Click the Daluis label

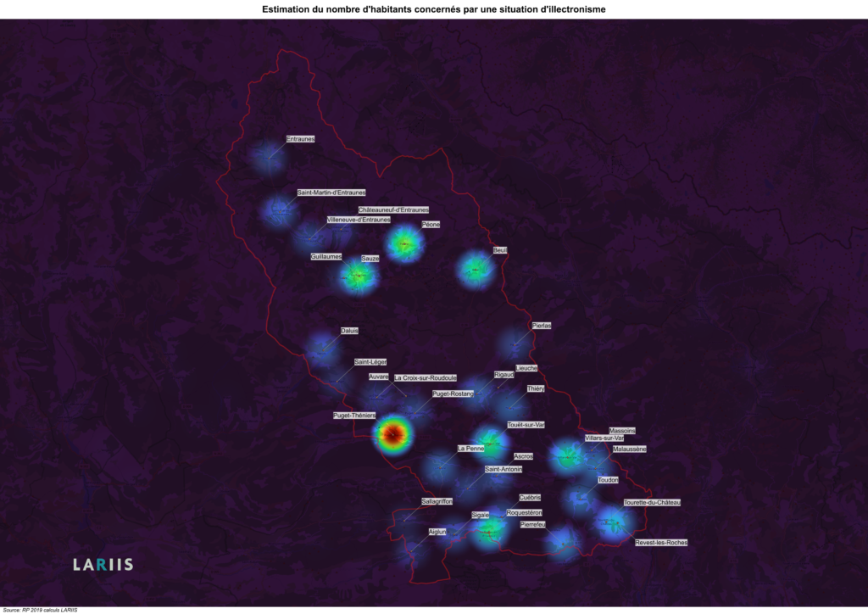click(349, 331)
